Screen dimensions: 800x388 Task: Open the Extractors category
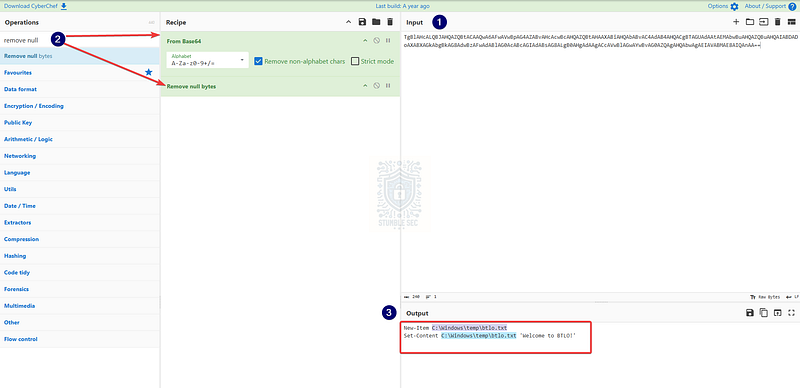(80, 223)
